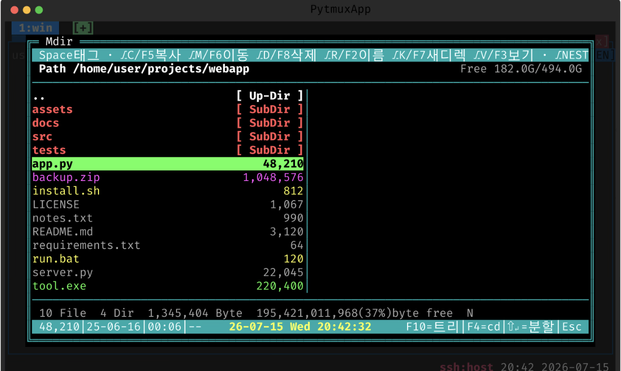Choose the /K/F7새디렉 new directory command
The height and width of the screenshot is (371, 621).
(429, 55)
